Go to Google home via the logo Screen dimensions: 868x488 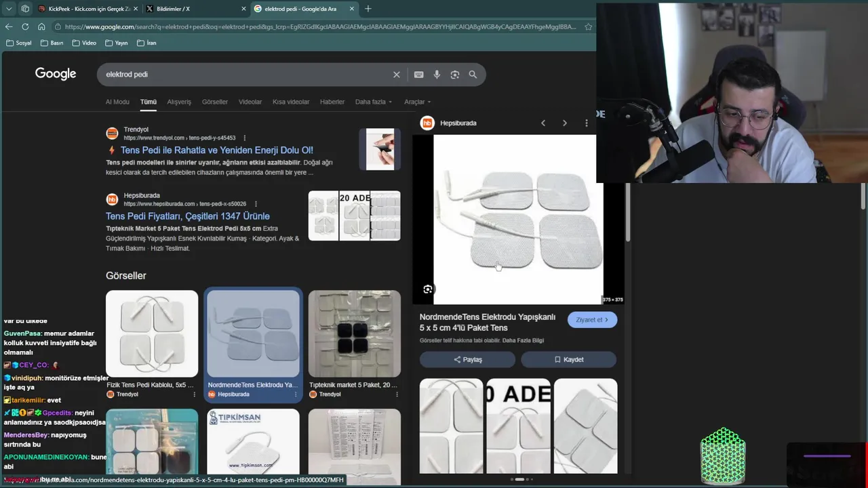(x=56, y=74)
